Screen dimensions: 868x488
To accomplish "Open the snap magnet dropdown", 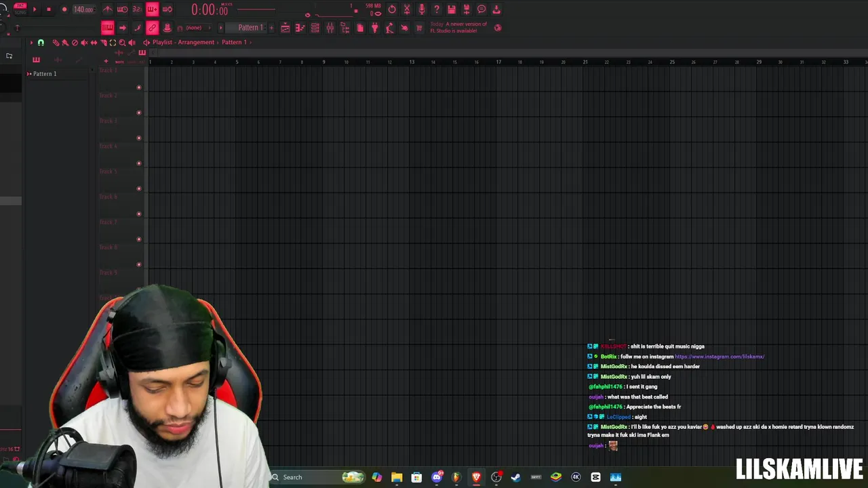I will pos(41,42).
